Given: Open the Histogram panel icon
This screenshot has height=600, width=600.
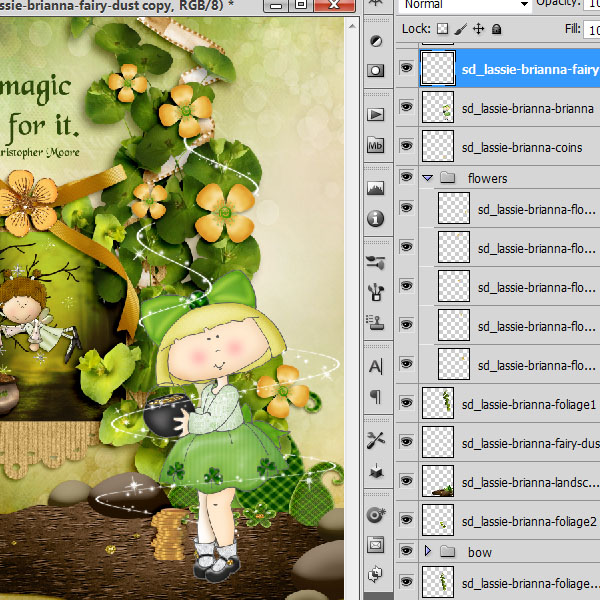Looking at the screenshot, I should 376,188.
